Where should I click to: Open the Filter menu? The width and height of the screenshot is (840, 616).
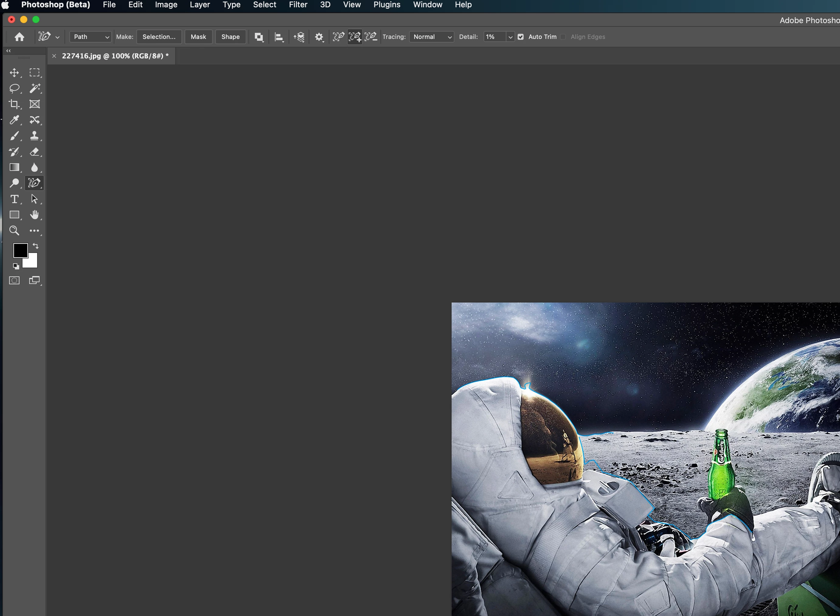298,5
